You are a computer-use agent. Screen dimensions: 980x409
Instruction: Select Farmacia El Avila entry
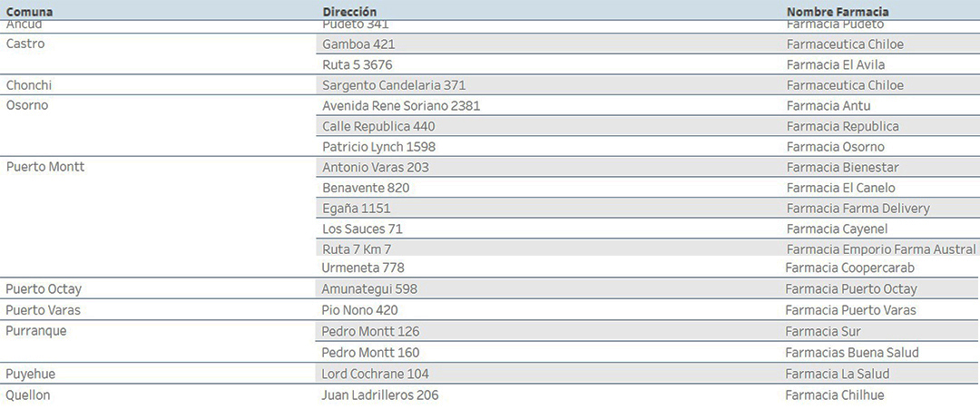click(836, 65)
